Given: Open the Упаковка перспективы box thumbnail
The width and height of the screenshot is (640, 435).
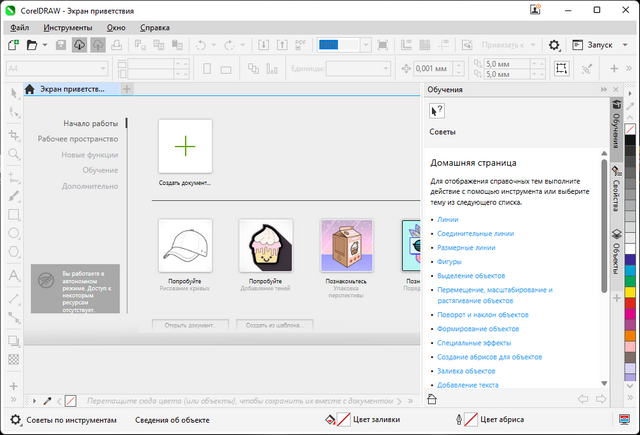Looking at the screenshot, I should click(347, 246).
